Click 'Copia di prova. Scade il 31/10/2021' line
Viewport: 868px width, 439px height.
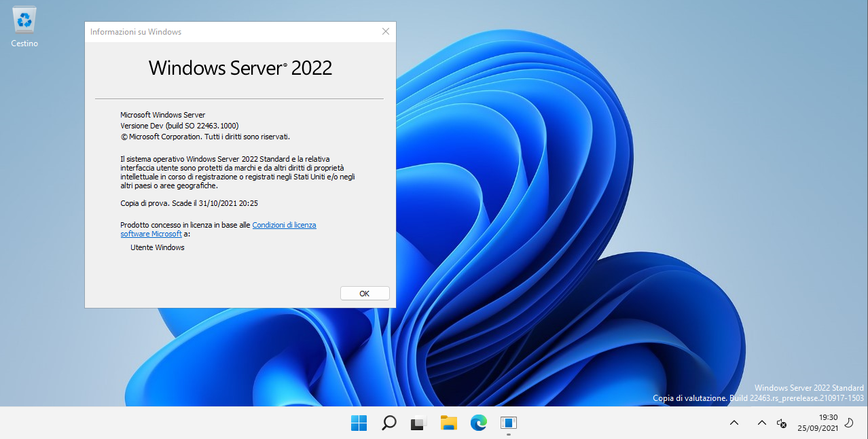coord(189,203)
